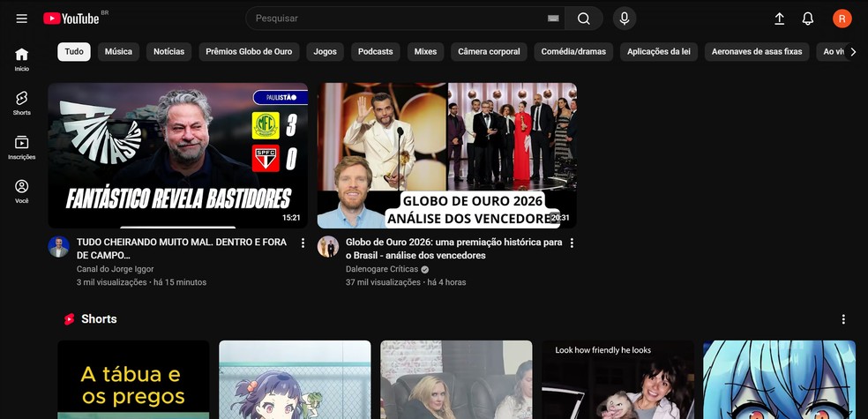Image resolution: width=868 pixels, height=419 pixels.
Task: Open the 'A tábua e os pregos' short
Action: (x=133, y=379)
